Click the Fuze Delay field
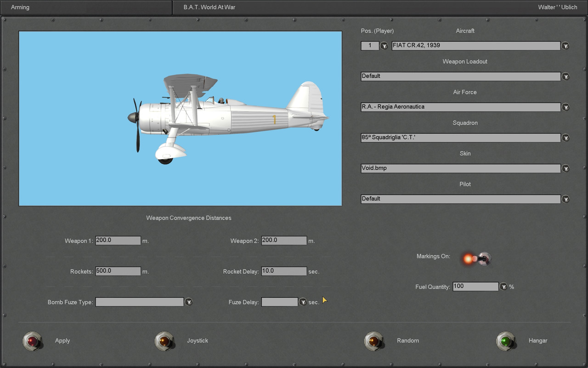 pos(280,302)
